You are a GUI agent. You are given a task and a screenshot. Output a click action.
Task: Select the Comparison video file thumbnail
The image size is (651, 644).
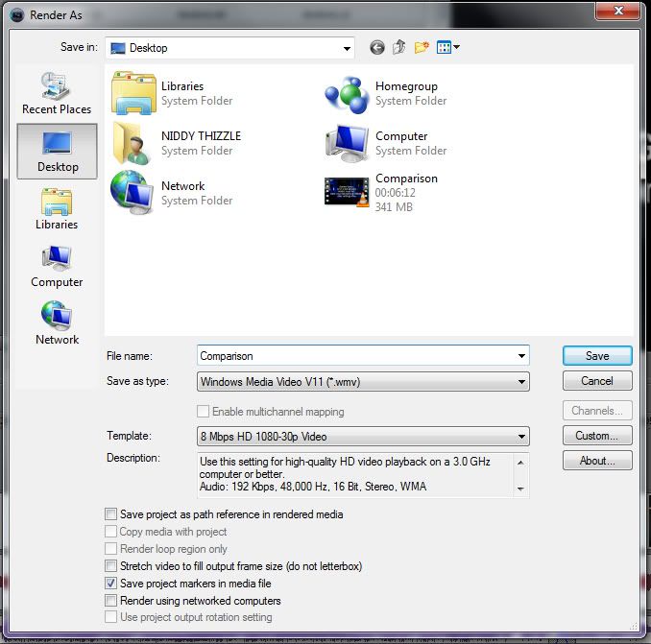click(347, 193)
